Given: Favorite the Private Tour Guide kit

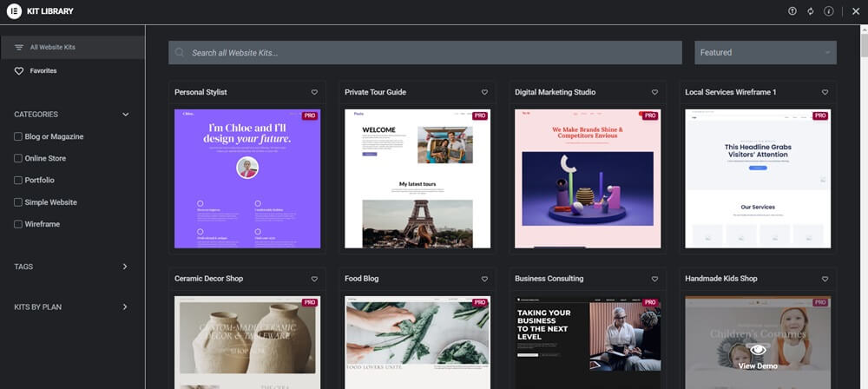Looking at the screenshot, I should pos(484,92).
